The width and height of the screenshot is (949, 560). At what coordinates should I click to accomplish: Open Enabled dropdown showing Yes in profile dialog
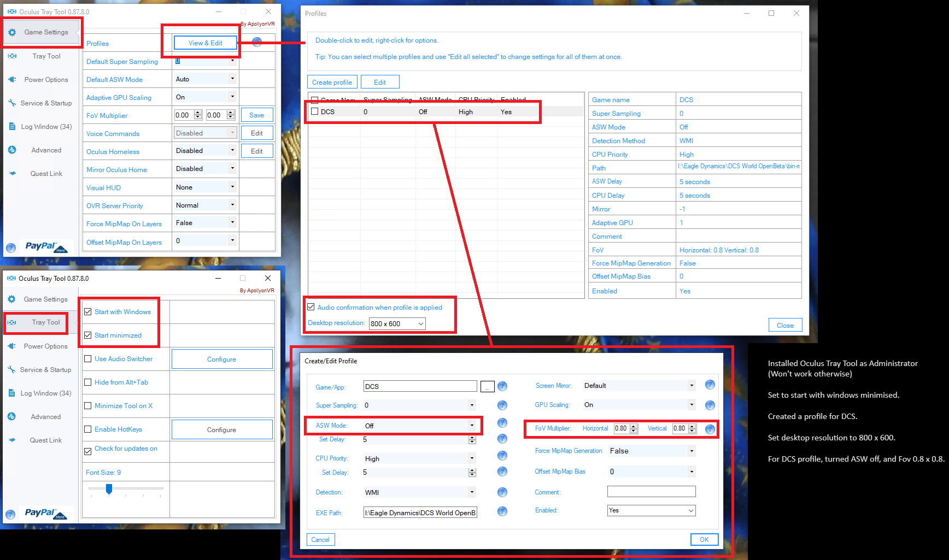point(652,510)
